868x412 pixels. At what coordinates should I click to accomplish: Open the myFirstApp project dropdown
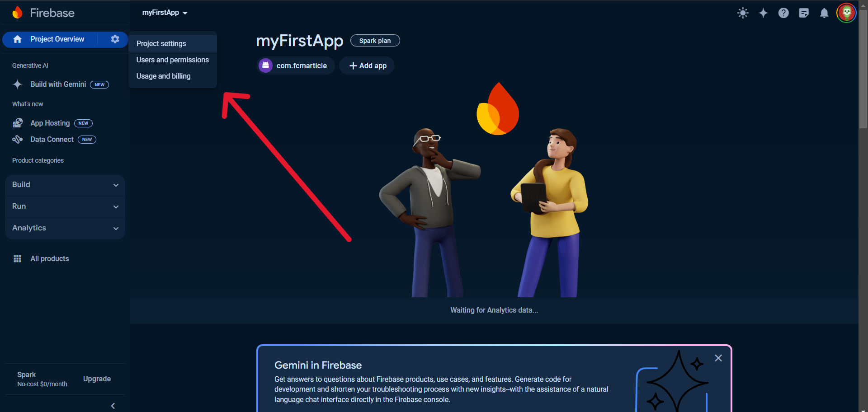[165, 13]
